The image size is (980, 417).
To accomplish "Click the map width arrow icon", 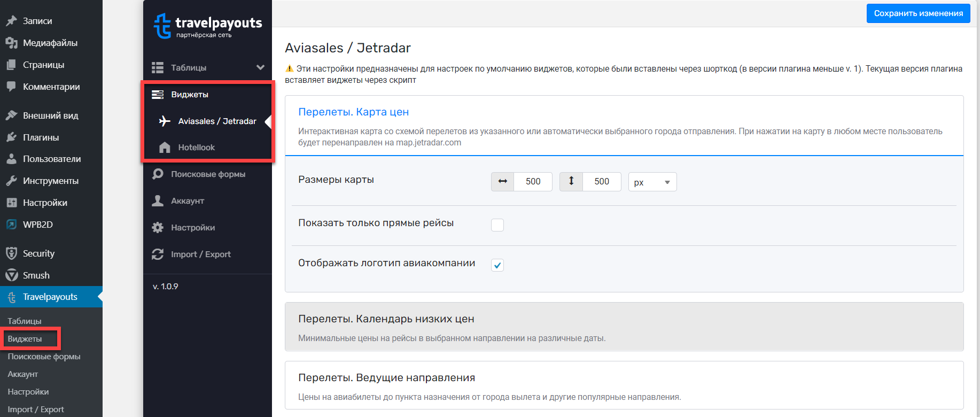I will [x=503, y=181].
